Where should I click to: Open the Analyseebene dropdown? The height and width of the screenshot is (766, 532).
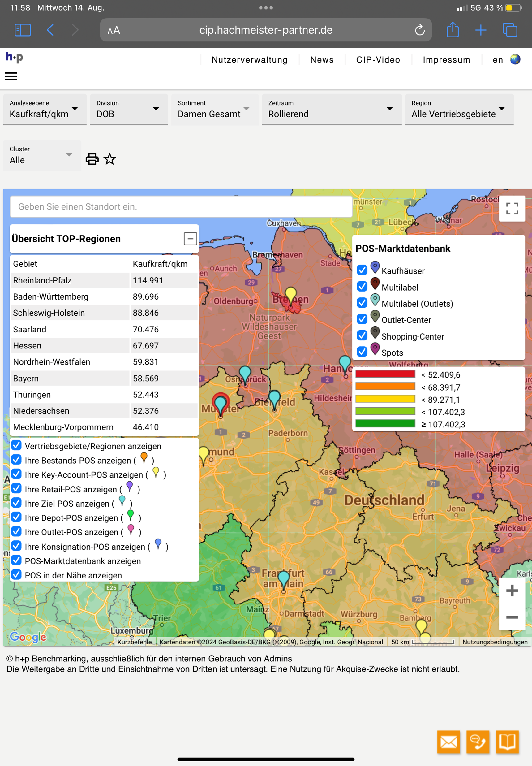45,109
